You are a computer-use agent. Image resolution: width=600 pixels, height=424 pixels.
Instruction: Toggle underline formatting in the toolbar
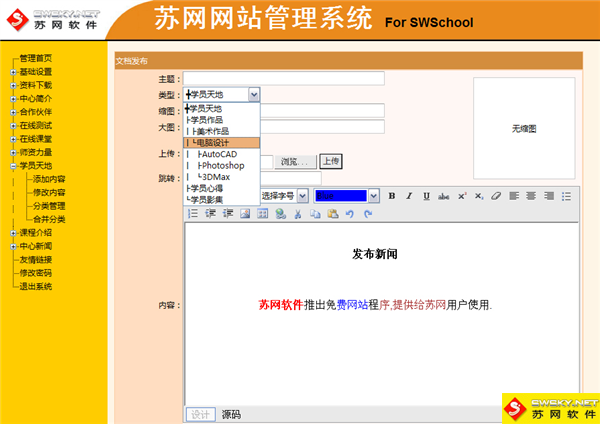coord(425,196)
